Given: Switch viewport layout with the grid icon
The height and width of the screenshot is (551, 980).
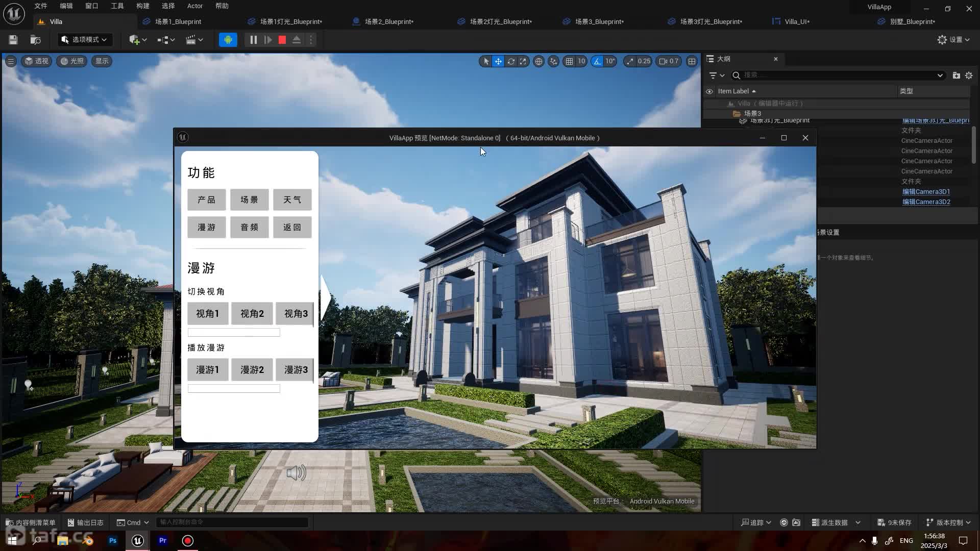Looking at the screenshot, I should (x=692, y=61).
